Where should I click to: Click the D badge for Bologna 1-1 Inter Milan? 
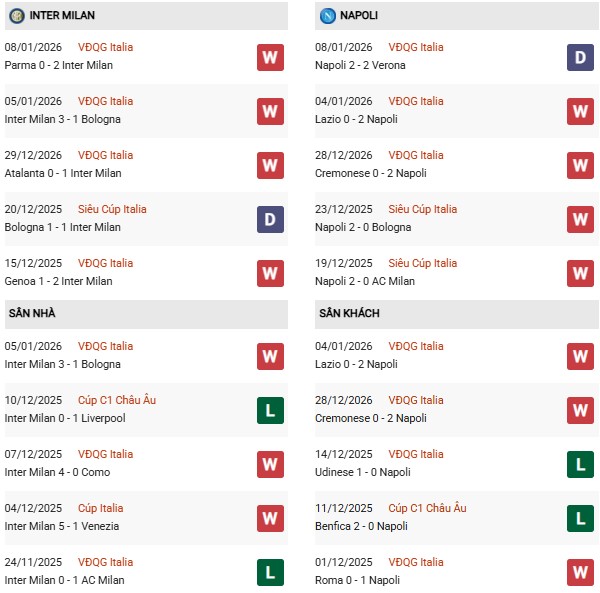pyautogui.click(x=270, y=219)
